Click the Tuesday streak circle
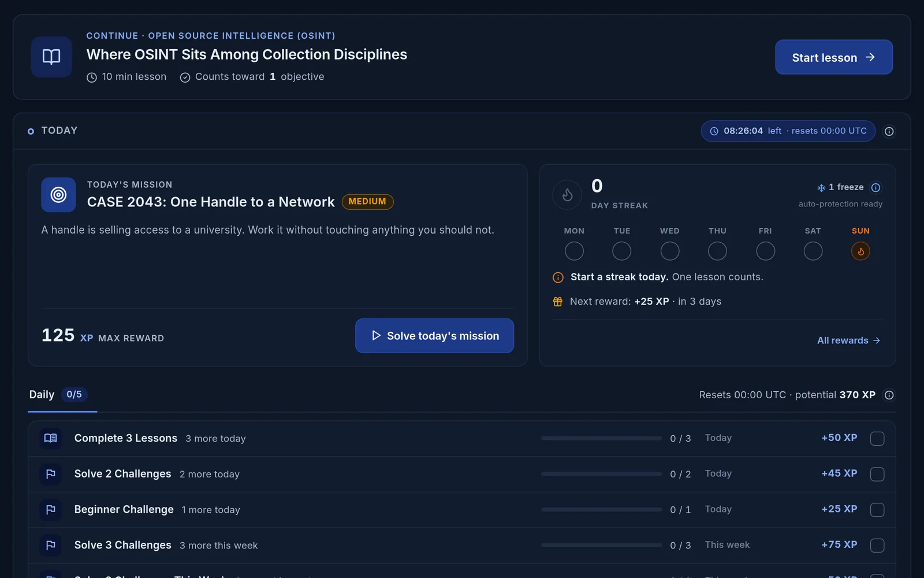This screenshot has height=578, width=924. click(621, 251)
